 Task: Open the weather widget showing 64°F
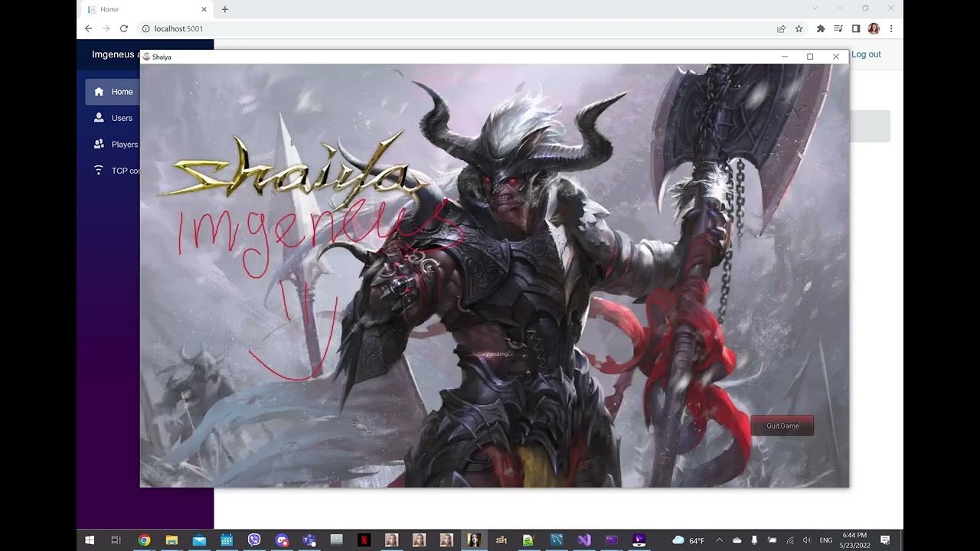point(688,540)
